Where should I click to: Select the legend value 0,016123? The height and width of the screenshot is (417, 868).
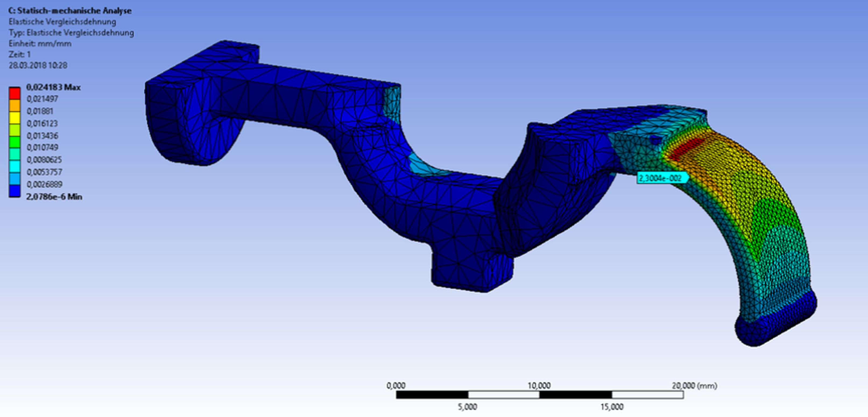tap(43, 123)
